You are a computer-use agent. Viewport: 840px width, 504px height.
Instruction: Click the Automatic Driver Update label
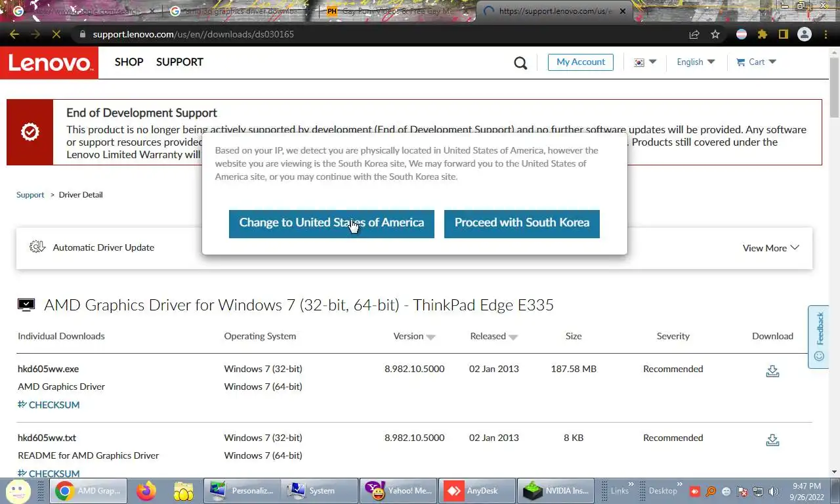104,247
